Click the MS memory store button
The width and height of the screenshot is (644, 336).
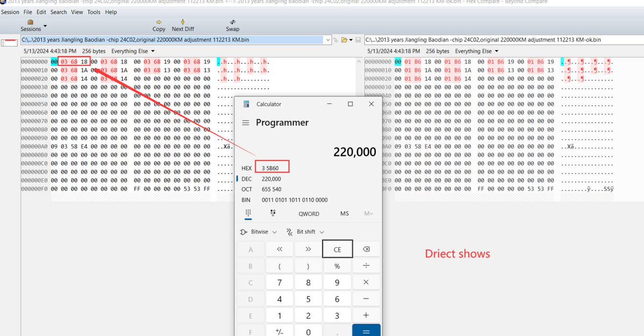tap(345, 214)
